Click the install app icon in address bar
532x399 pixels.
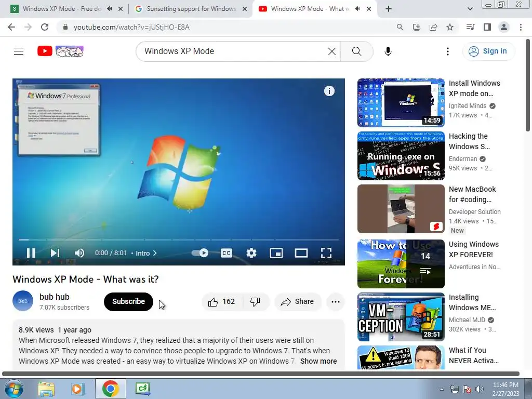click(x=416, y=27)
